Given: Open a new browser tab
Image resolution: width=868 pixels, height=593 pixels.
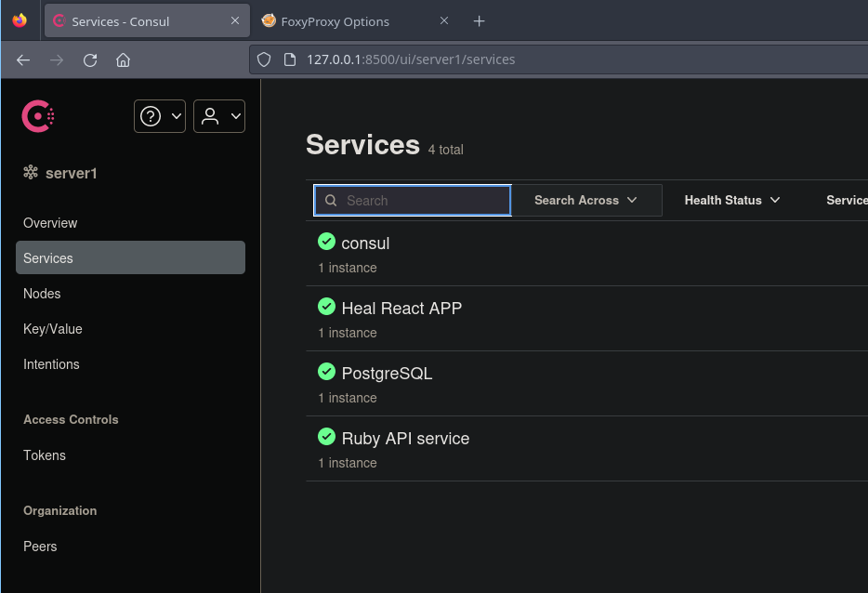Looking at the screenshot, I should coord(480,21).
